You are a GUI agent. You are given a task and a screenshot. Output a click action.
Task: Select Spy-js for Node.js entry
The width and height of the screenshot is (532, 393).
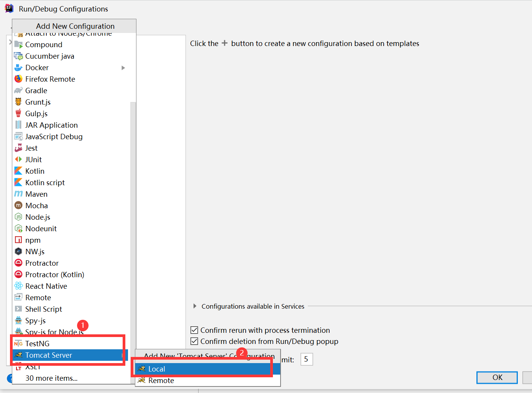tap(71, 332)
